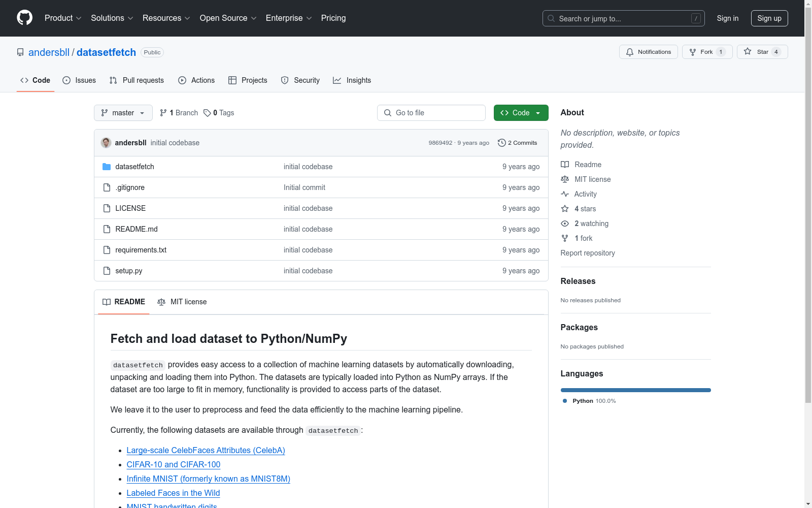Click the Sign in link
The width and height of the screenshot is (812, 508).
728,18
